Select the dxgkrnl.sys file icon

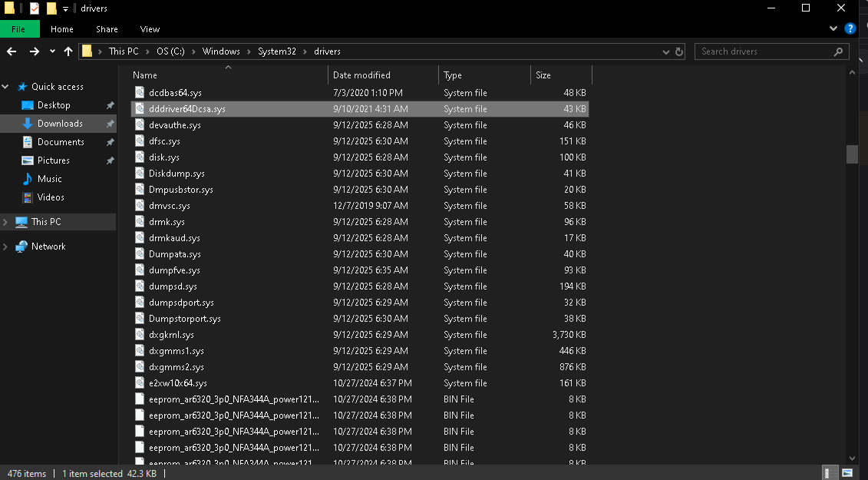tap(140, 335)
